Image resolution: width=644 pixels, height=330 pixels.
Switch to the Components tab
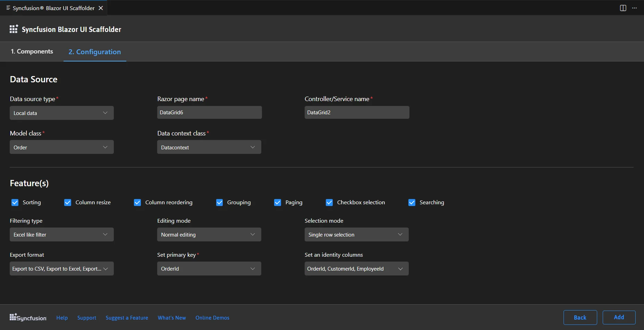coord(32,51)
